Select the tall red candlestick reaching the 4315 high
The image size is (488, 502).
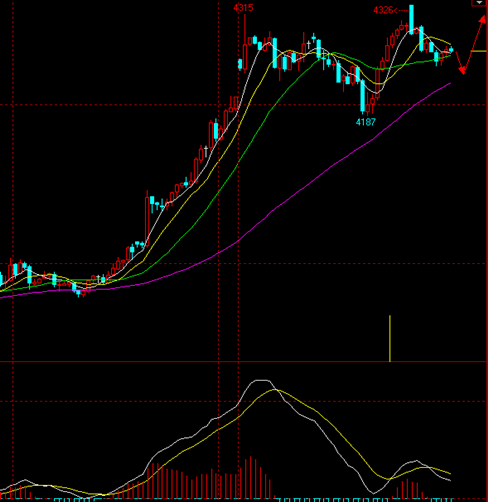click(245, 43)
